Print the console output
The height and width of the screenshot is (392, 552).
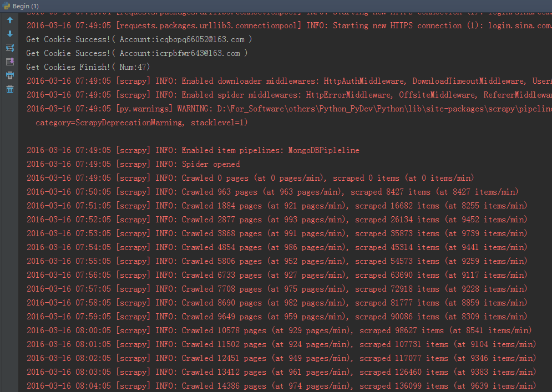(10, 75)
